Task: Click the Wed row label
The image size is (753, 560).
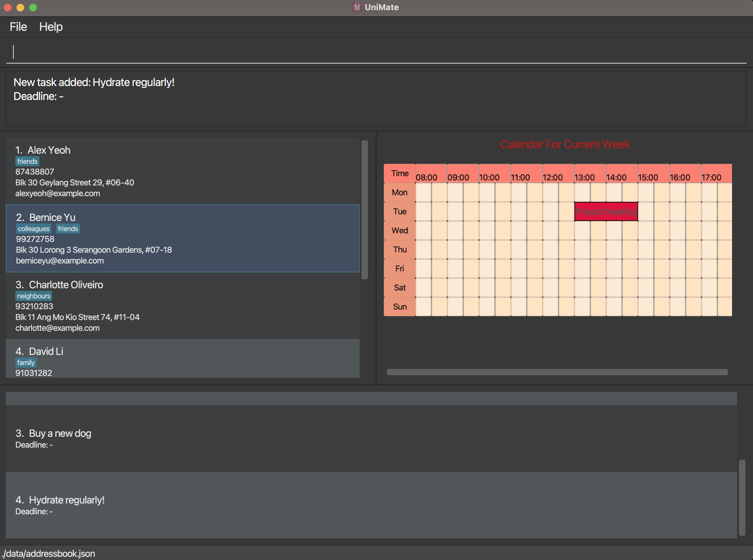Action: point(400,230)
